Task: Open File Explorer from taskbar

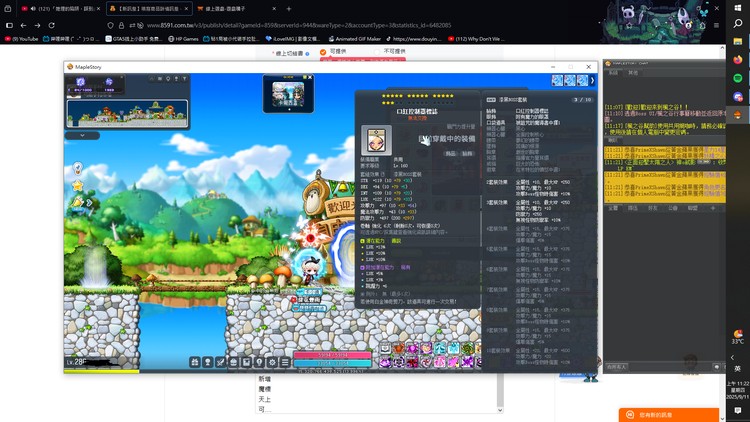Action: tap(738, 42)
